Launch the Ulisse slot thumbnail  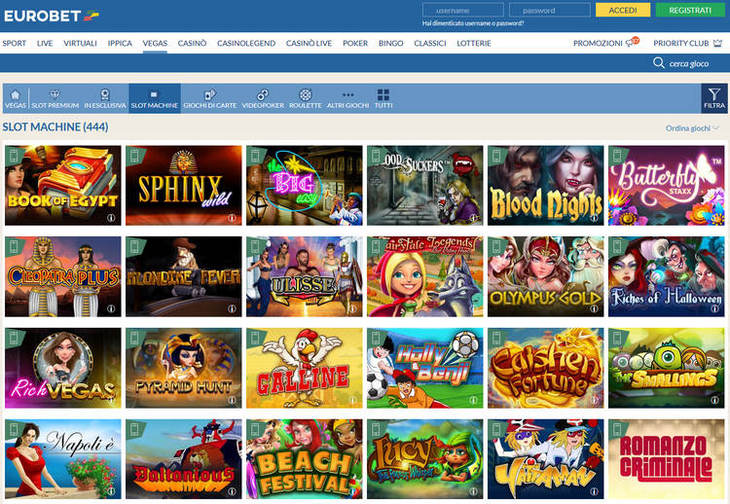point(304,276)
